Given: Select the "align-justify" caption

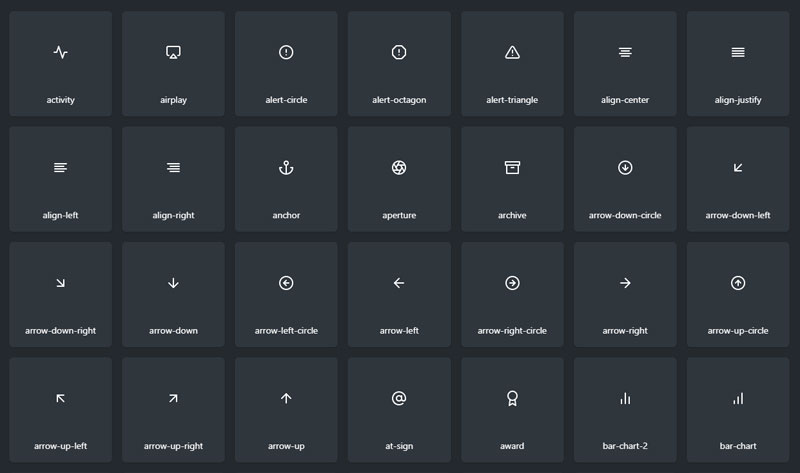Looking at the screenshot, I should tap(738, 100).
